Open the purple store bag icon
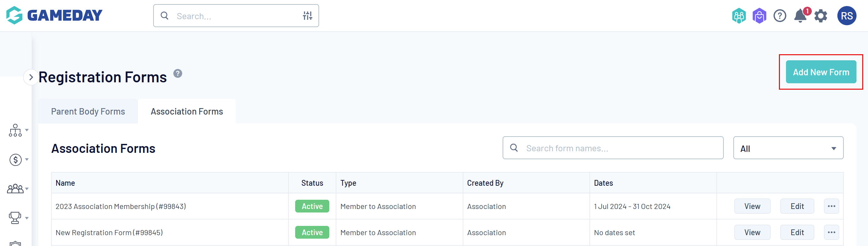Viewport: 868px width, 246px height. [x=759, y=16]
